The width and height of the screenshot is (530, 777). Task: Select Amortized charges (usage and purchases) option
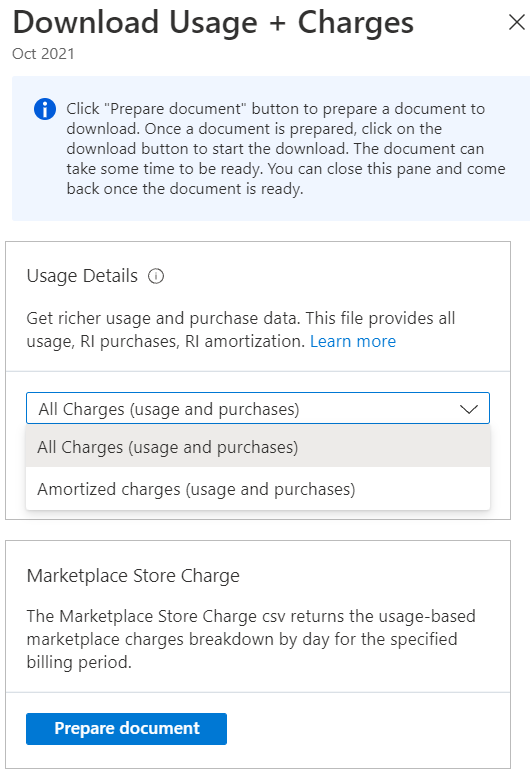(x=258, y=489)
